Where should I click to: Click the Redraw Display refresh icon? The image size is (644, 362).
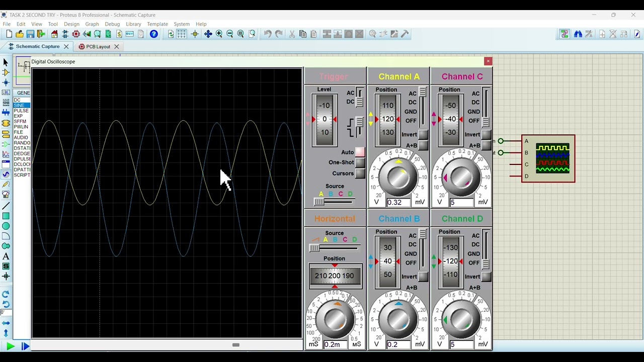point(171,34)
